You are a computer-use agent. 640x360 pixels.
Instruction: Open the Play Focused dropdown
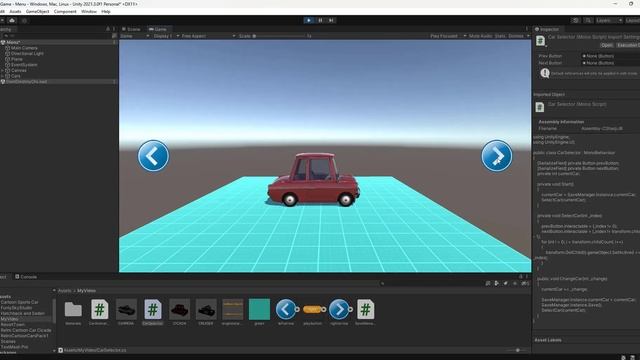[448, 36]
